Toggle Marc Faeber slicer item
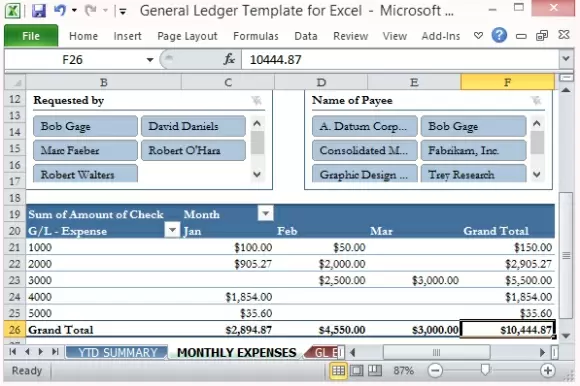The image size is (580, 386). click(85, 150)
